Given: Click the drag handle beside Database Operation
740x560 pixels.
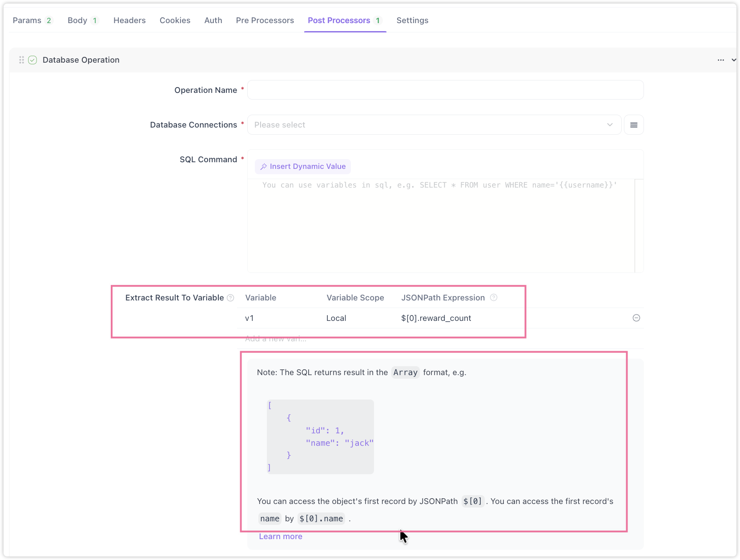Looking at the screenshot, I should coord(21,60).
